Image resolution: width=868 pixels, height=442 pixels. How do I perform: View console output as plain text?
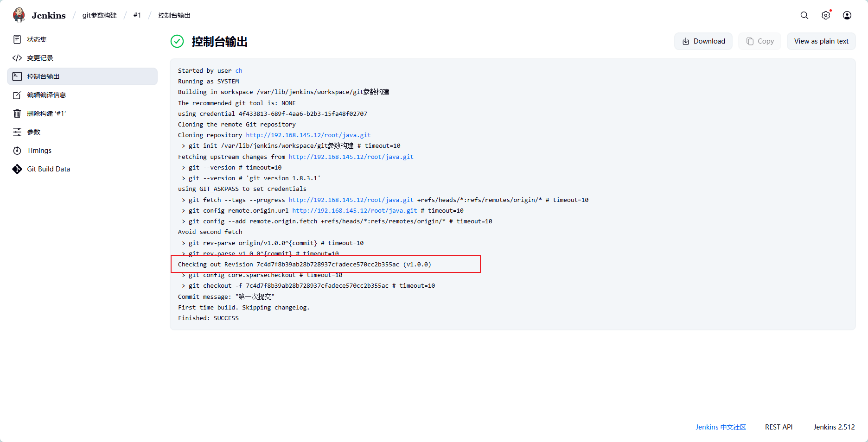821,41
